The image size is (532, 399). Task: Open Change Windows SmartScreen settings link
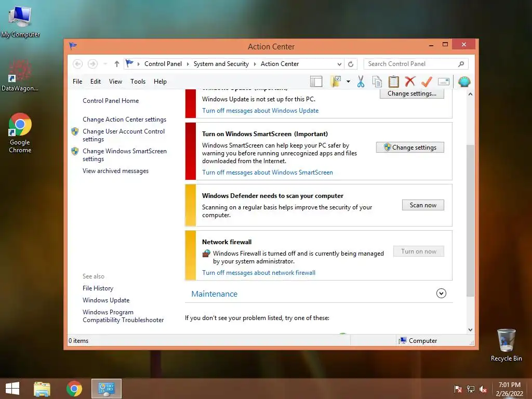[125, 155]
